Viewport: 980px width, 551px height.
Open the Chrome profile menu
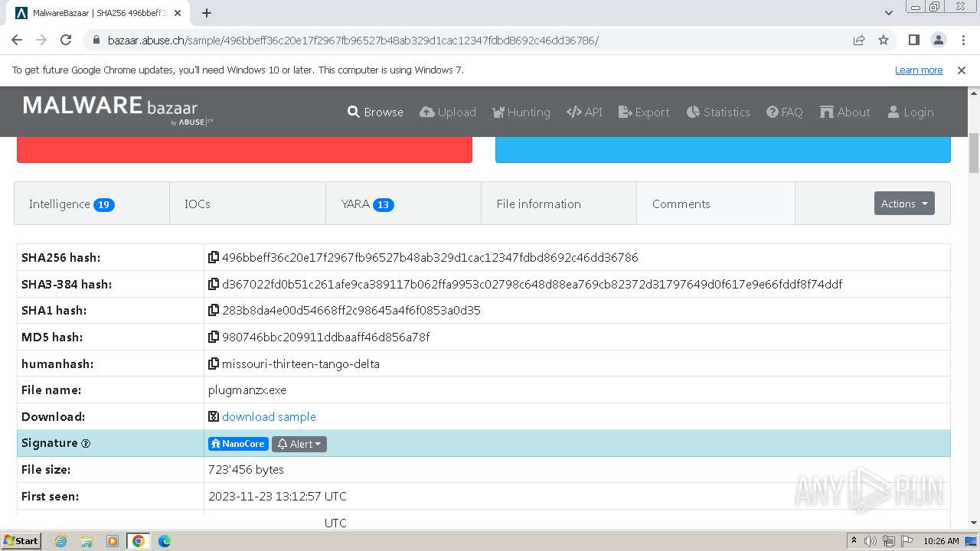tap(938, 40)
